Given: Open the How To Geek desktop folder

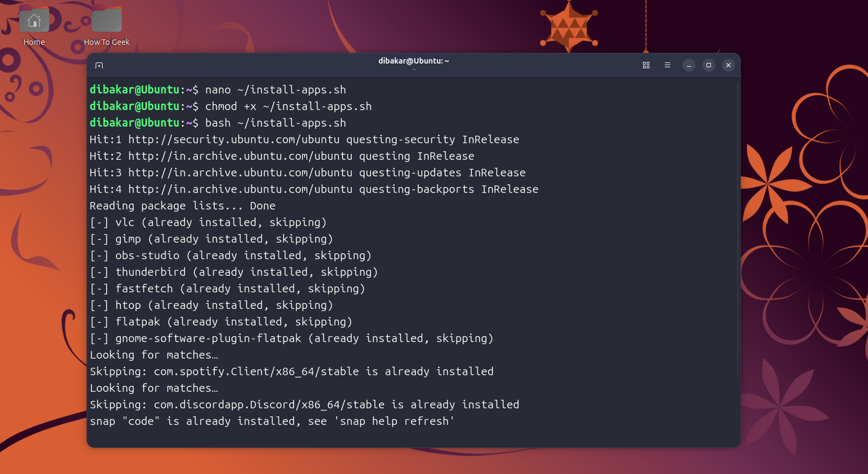Looking at the screenshot, I should coord(106,26).
